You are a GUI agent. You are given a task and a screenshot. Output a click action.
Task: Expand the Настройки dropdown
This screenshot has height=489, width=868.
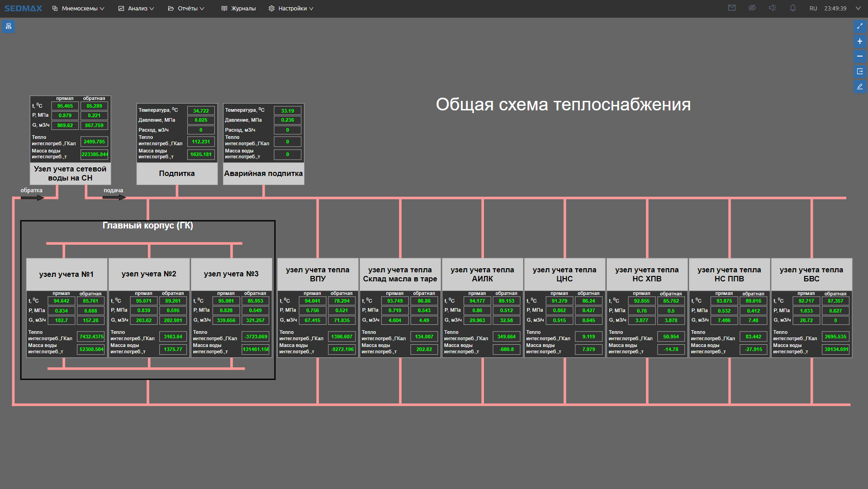click(290, 8)
